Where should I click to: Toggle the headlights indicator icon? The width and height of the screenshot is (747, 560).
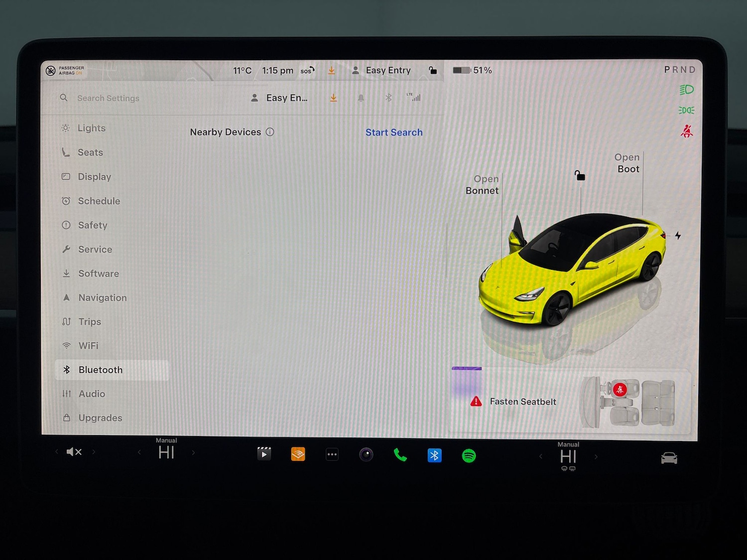pos(686,89)
